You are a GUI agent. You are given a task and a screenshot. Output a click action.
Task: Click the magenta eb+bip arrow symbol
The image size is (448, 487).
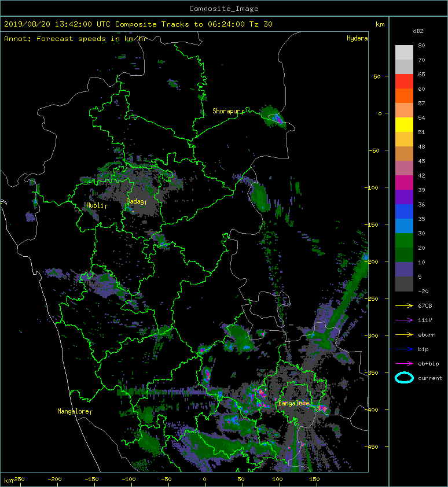[404, 364]
